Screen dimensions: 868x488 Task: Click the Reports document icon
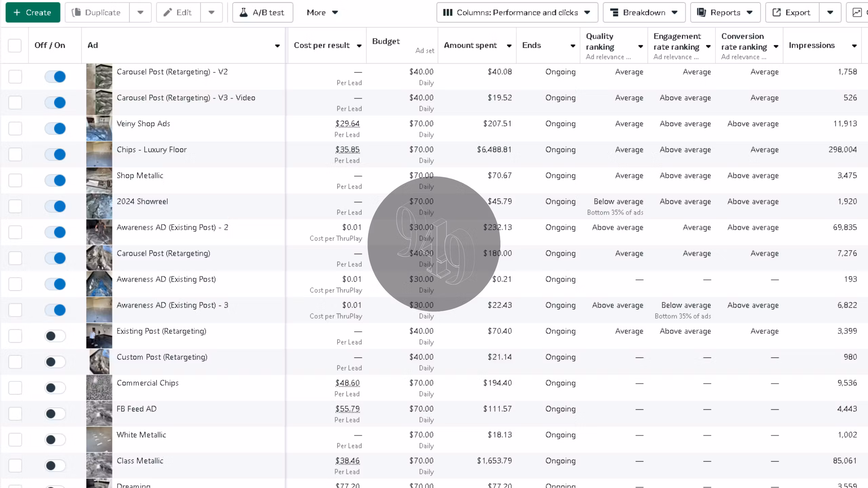coord(701,13)
